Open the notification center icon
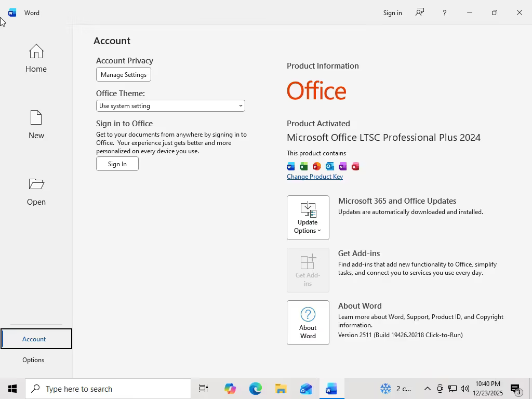This screenshot has width=532, height=399. click(516, 390)
